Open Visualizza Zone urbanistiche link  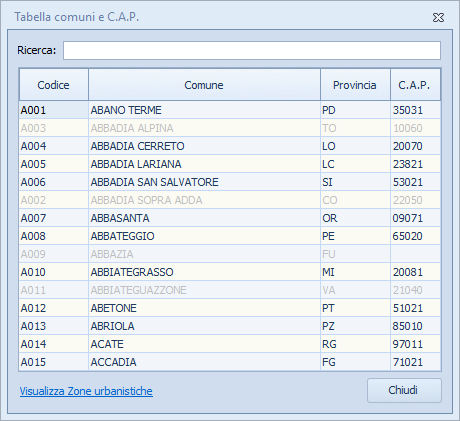point(86,391)
